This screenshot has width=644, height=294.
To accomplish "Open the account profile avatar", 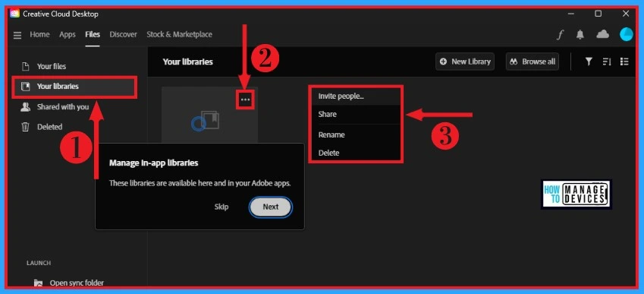I will [627, 34].
